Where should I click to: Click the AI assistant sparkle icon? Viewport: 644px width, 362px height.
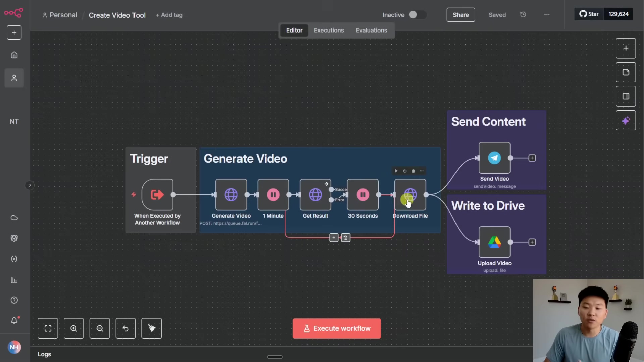(x=626, y=121)
